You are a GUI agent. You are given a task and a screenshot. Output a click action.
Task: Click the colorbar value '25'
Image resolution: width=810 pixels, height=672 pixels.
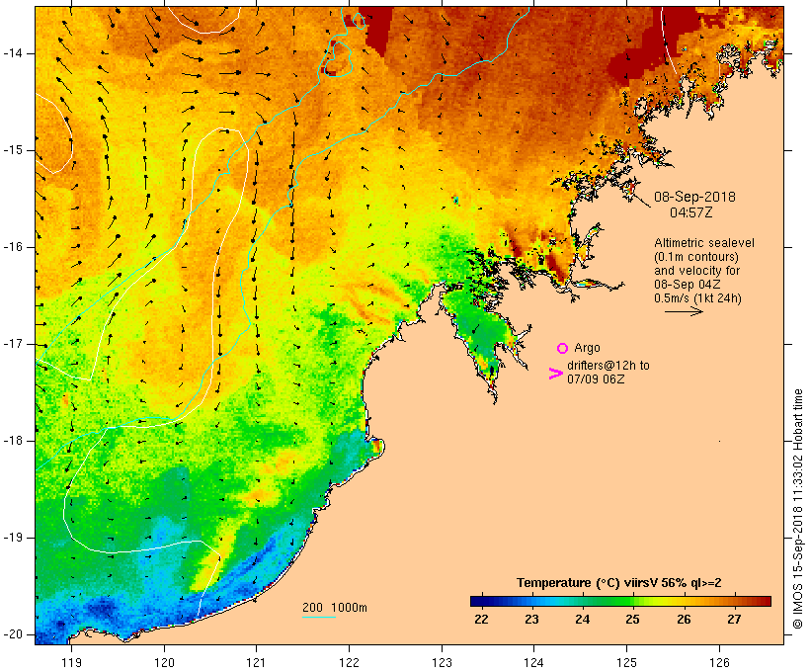click(633, 620)
